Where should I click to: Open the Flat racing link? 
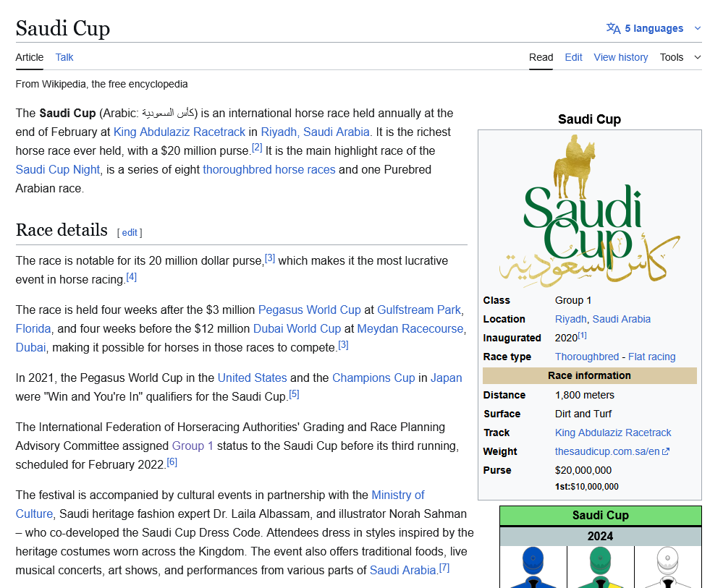[x=651, y=357]
